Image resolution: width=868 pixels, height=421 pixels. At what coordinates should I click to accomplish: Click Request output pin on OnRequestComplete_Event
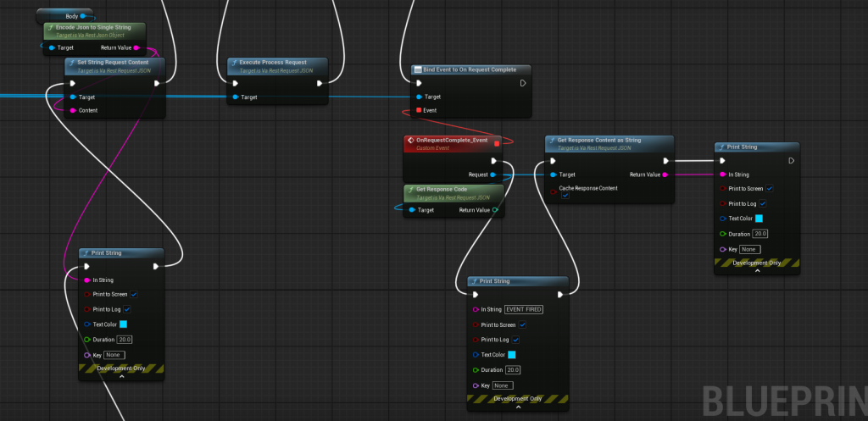(493, 174)
